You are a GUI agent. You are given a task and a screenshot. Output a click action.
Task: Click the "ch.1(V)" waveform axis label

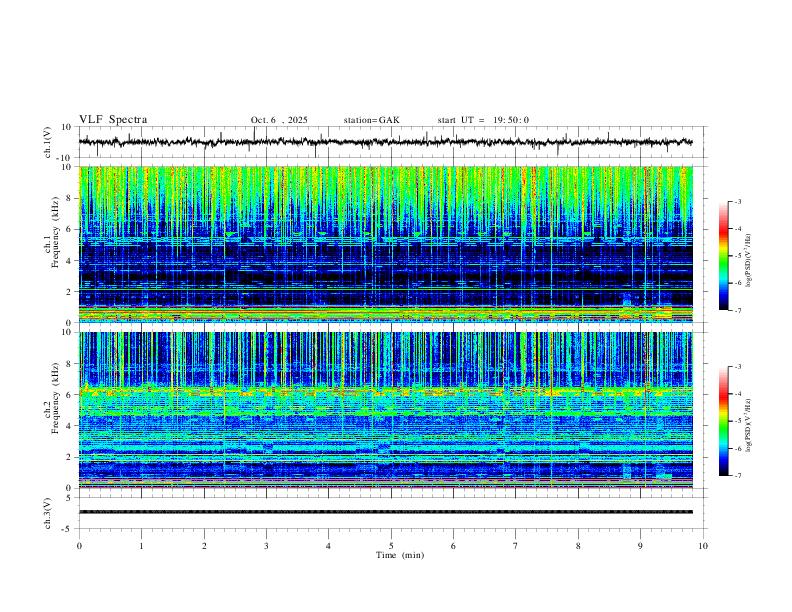point(48,142)
